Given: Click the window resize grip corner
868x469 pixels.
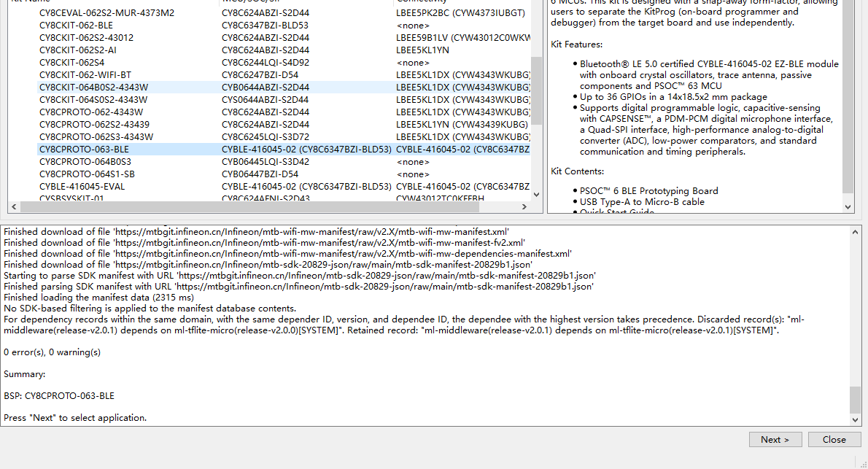Looking at the screenshot, I should pyautogui.click(x=863, y=464).
